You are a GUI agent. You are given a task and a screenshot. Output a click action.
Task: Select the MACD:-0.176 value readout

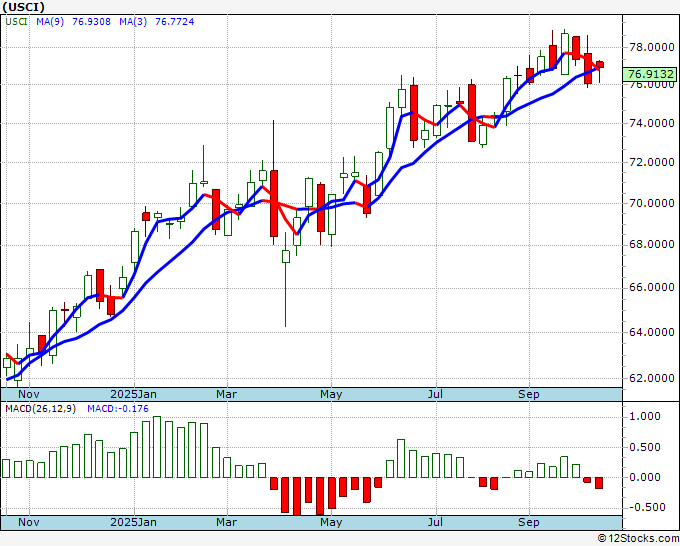click(x=118, y=409)
